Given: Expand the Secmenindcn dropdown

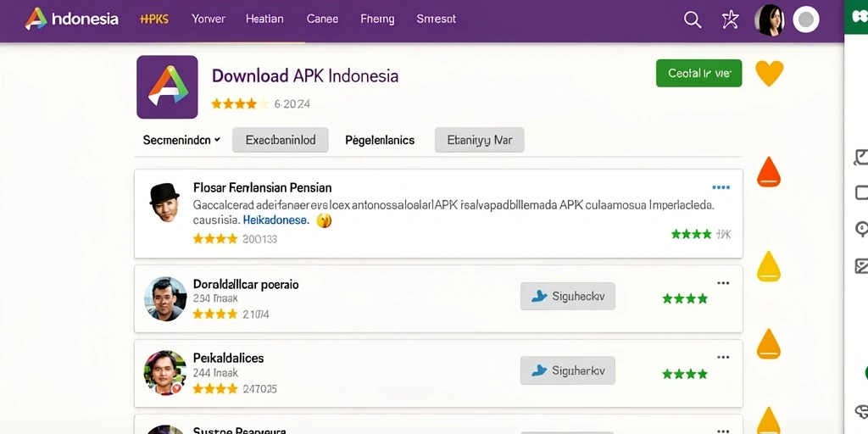Looking at the screenshot, I should (181, 140).
